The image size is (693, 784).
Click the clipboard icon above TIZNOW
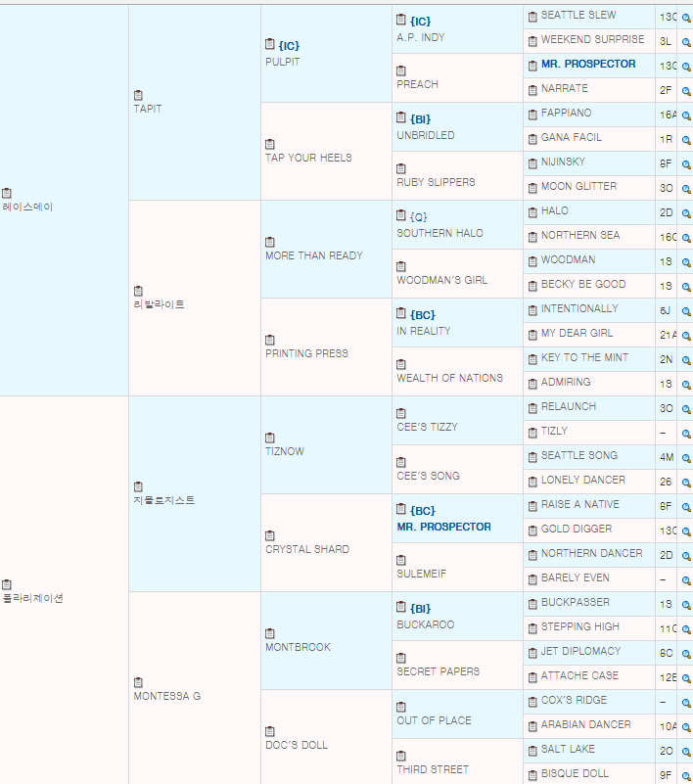(270, 438)
